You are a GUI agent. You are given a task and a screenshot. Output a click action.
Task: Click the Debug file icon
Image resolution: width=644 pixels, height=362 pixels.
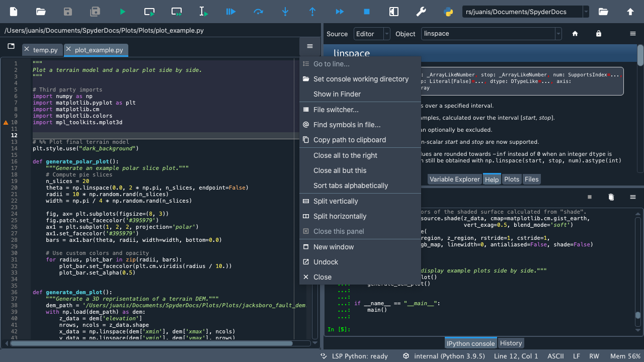point(231,12)
